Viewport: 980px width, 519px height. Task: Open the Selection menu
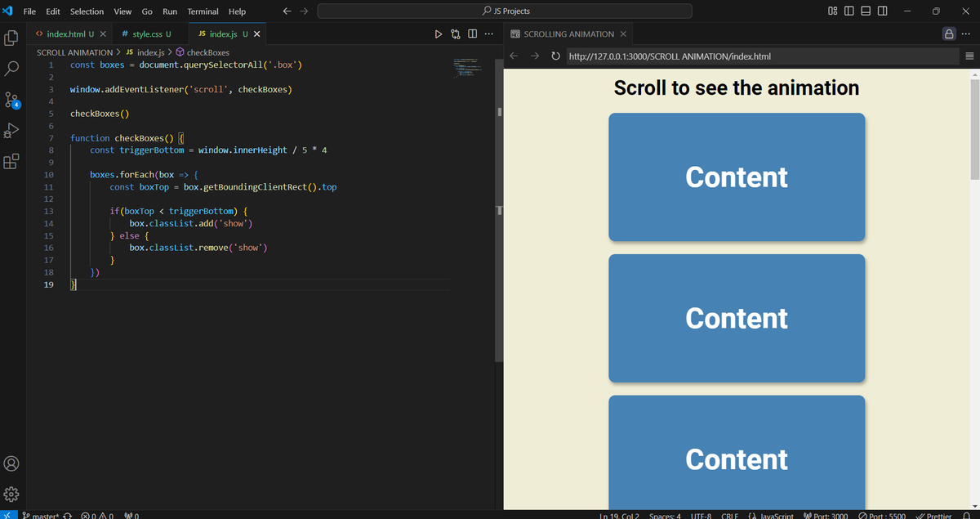87,11
